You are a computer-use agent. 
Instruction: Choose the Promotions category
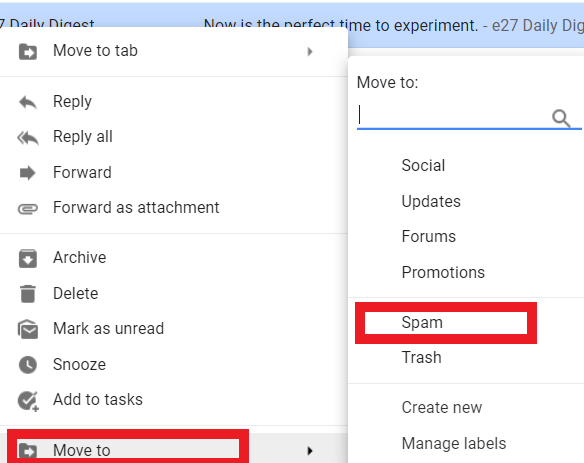click(443, 273)
